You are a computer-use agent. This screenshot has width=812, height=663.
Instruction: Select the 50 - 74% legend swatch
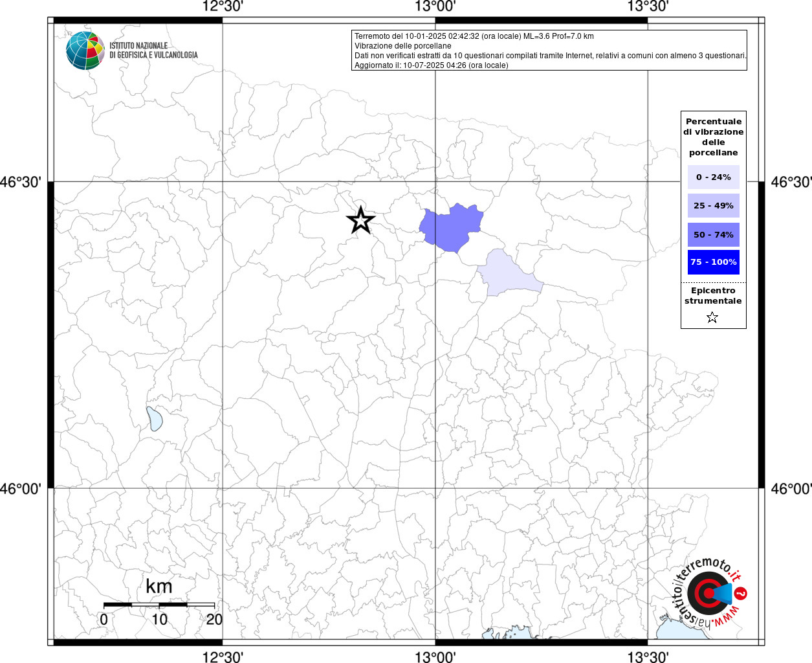[x=713, y=234]
